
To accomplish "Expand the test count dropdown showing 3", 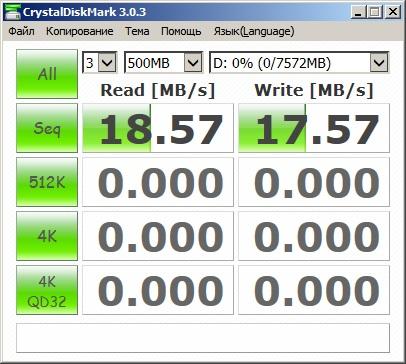I will tap(108, 62).
